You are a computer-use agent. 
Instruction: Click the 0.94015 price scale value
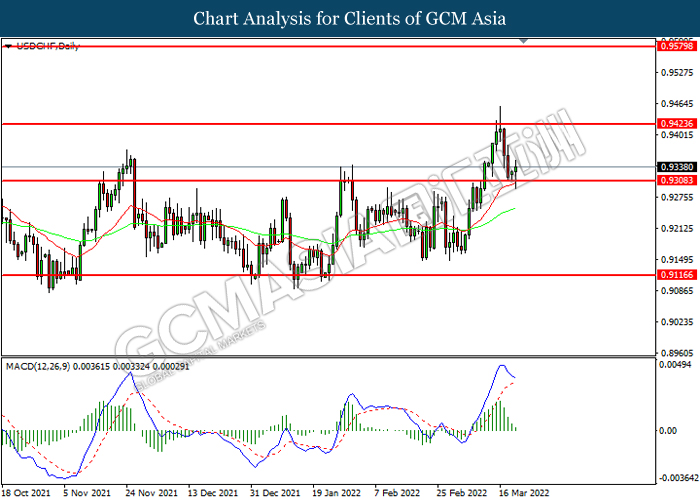tap(677, 135)
